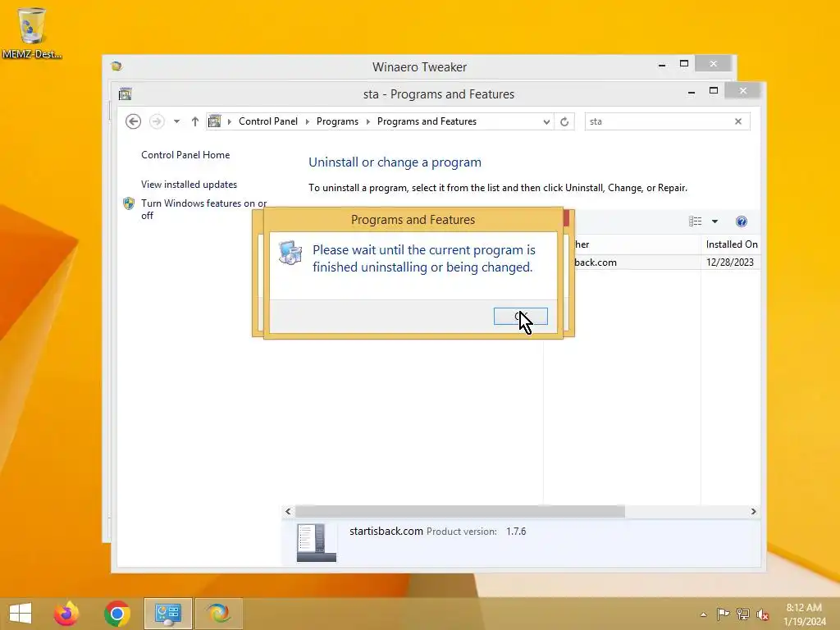Click OK in the Programs and Features dialog
The width and height of the screenshot is (840, 630).
[x=520, y=316]
